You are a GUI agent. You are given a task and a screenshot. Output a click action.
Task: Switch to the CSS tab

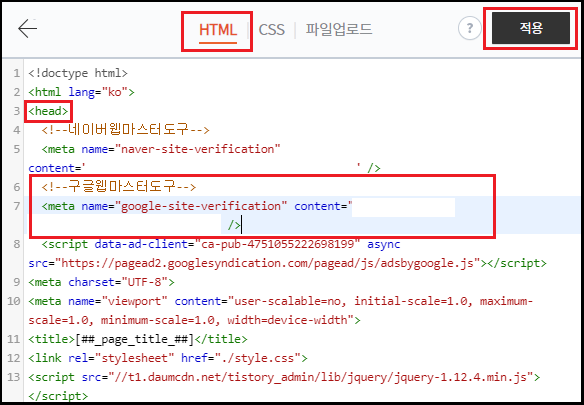pos(272,30)
